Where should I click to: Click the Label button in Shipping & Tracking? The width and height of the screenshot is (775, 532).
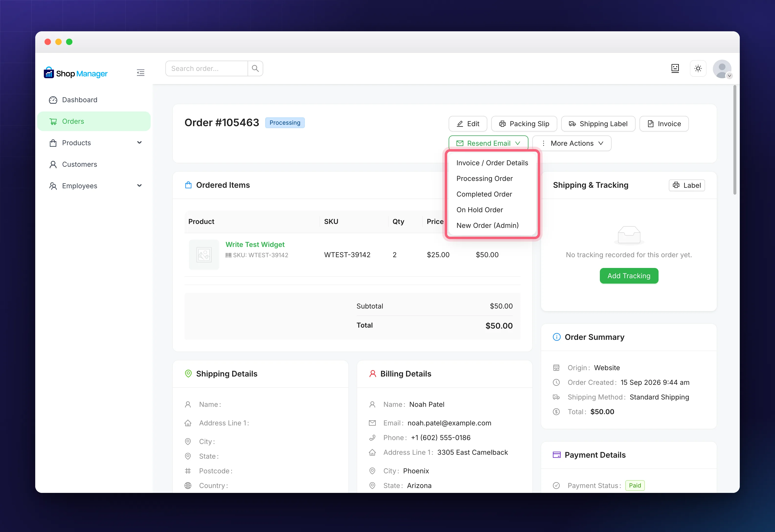(687, 185)
